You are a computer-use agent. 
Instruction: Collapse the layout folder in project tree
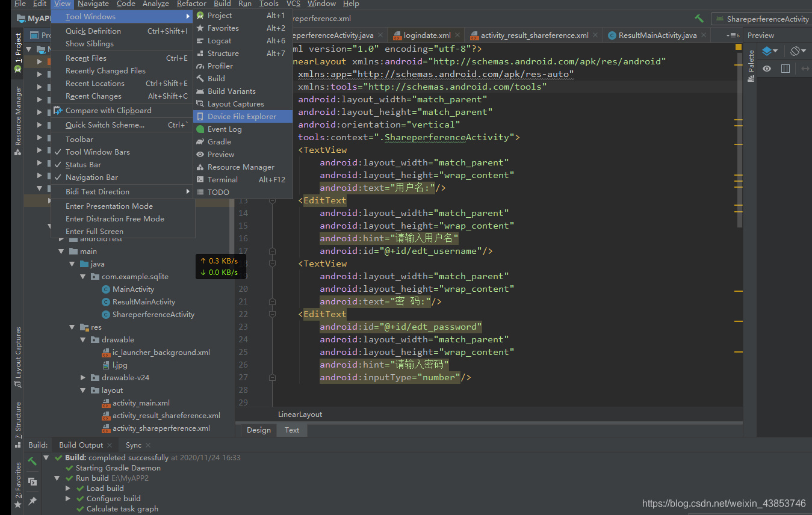83,390
